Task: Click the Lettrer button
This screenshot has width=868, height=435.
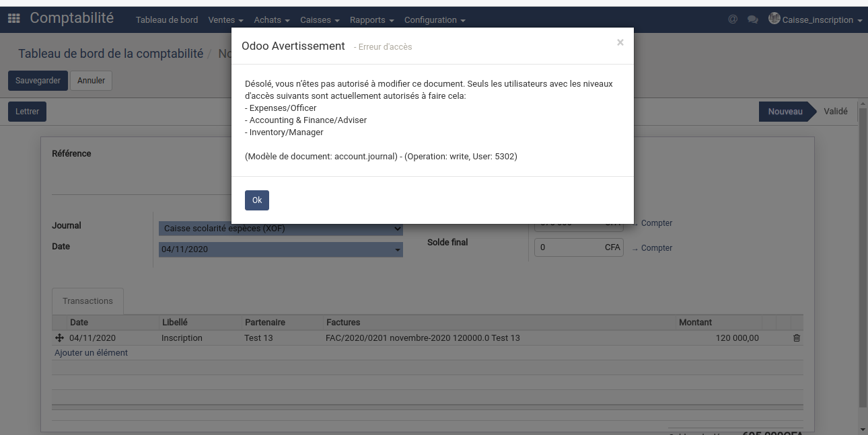Action: pos(27,112)
